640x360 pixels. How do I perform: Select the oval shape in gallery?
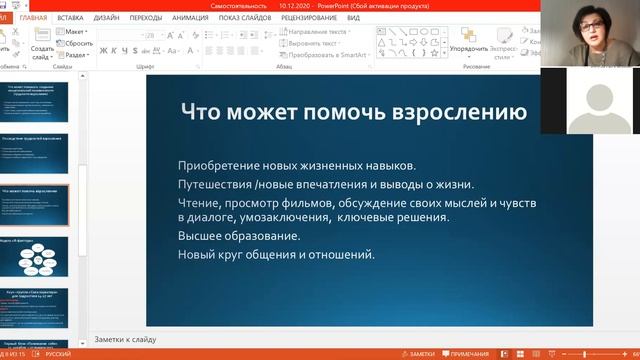[424, 32]
